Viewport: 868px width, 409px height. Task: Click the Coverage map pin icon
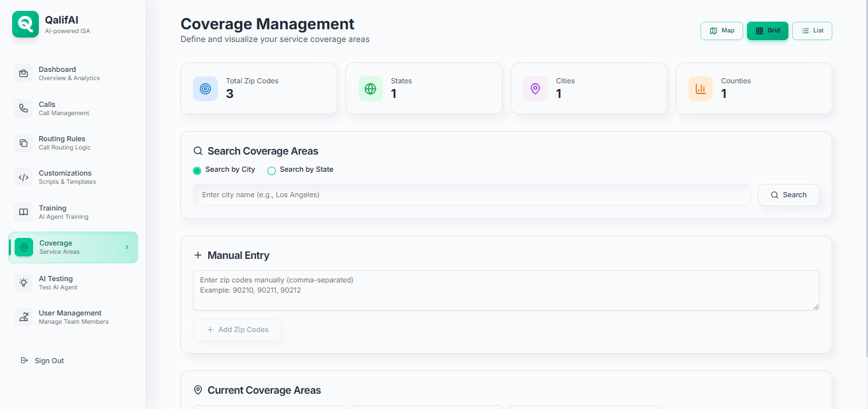(24, 247)
